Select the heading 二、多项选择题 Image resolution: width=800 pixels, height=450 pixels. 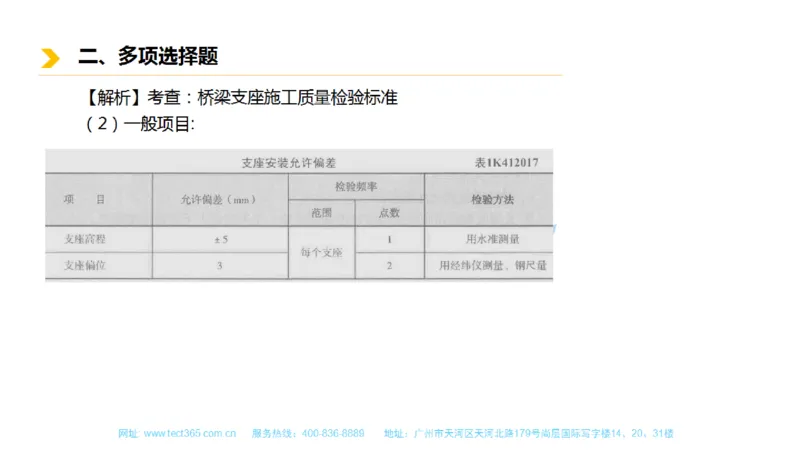point(148,56)
